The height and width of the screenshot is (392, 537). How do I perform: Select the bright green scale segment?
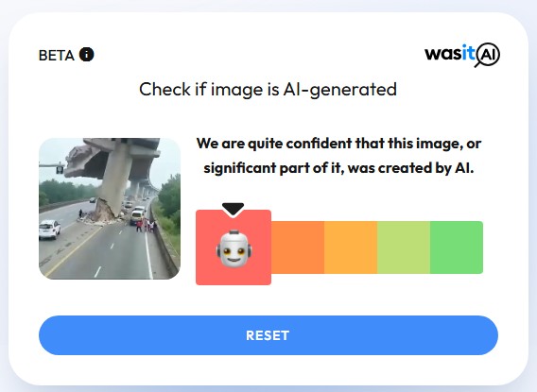click(457, 247)
